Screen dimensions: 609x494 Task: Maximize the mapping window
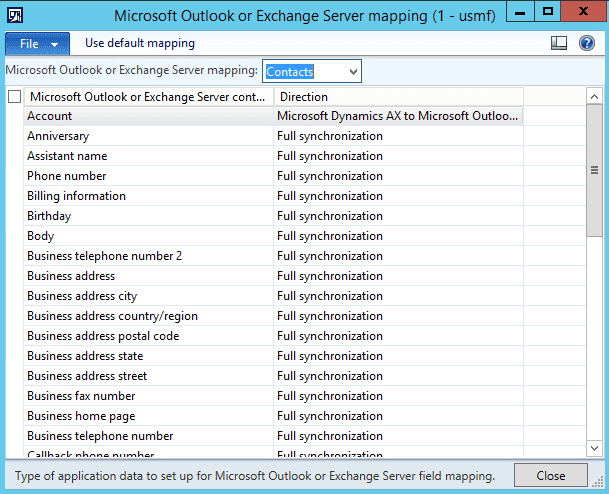click(x=548, y=12)
